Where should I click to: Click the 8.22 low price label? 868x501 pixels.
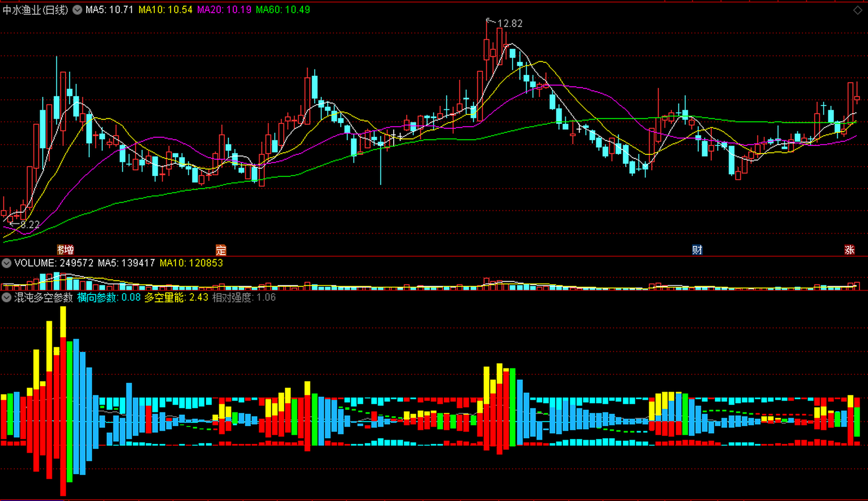(x=30, y=225)
